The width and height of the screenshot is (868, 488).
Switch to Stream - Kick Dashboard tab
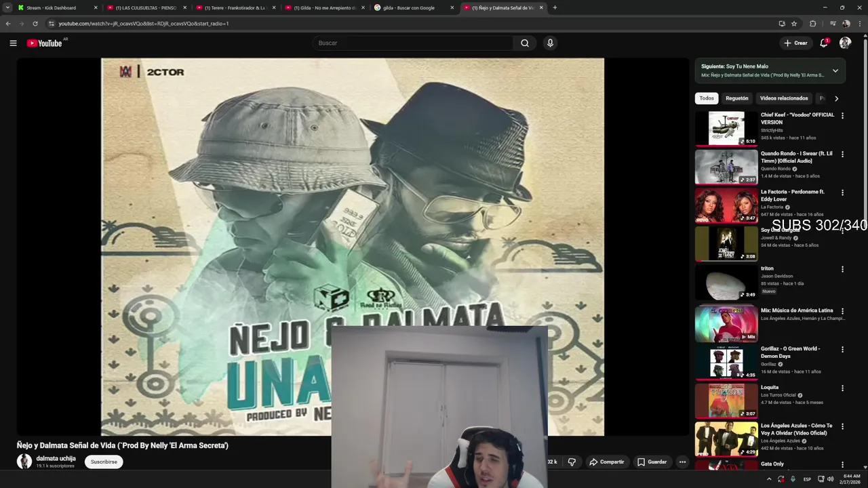57,7
